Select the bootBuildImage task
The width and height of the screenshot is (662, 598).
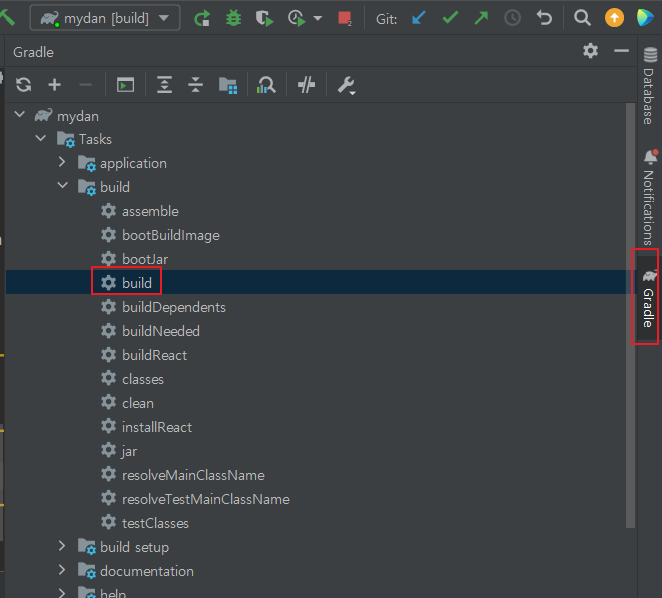[x=171, y=235]
